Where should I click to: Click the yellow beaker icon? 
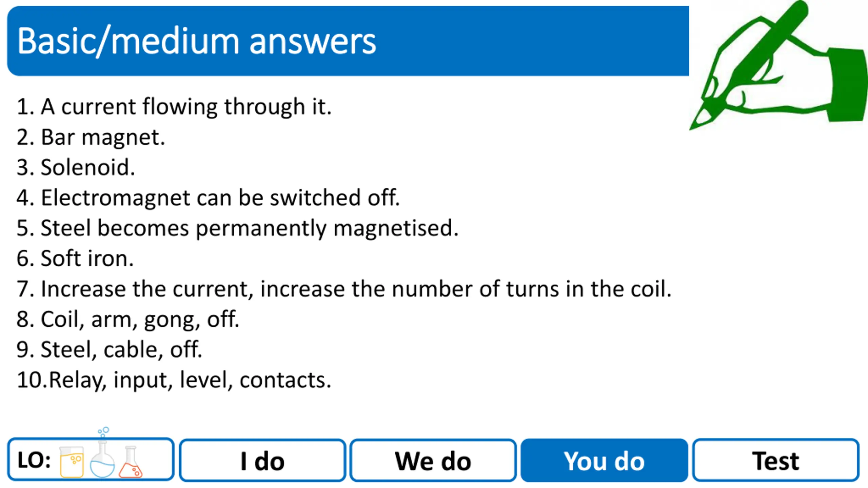coord(72,462)
